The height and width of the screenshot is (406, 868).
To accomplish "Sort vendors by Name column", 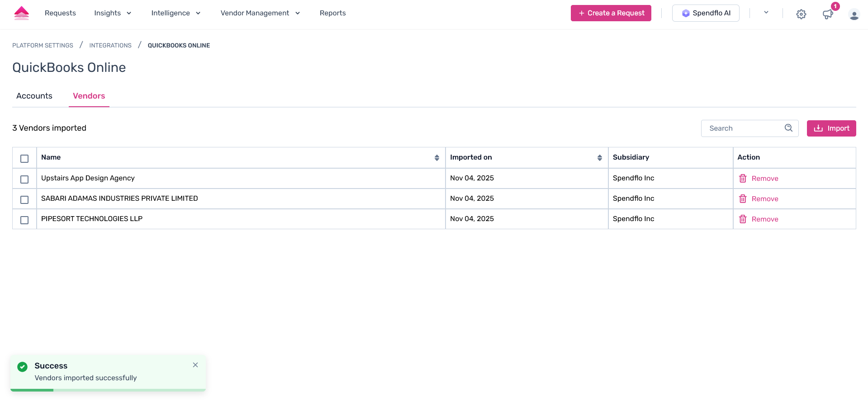I will point(437,158).
